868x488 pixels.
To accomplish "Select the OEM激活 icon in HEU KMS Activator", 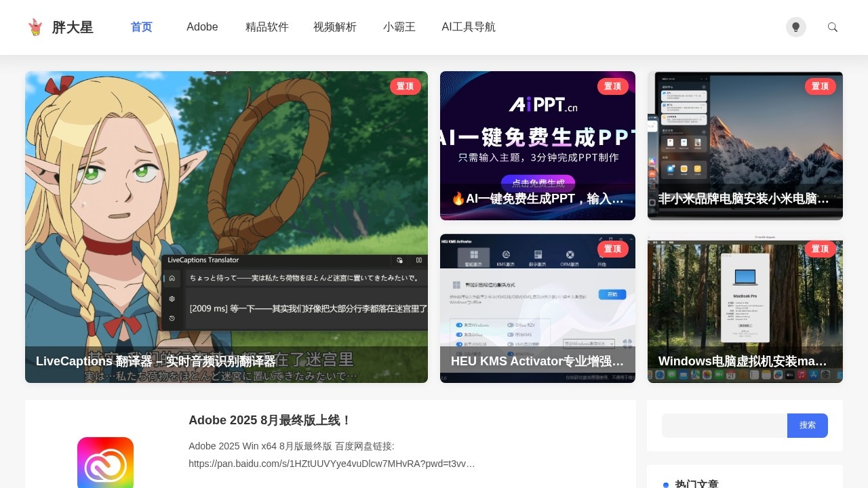I will (x=570, y=254).
